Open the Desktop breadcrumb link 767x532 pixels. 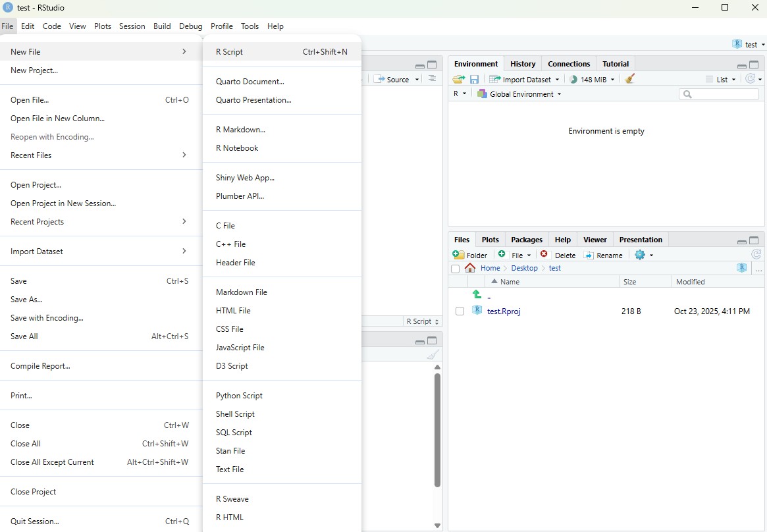[524, 268]
